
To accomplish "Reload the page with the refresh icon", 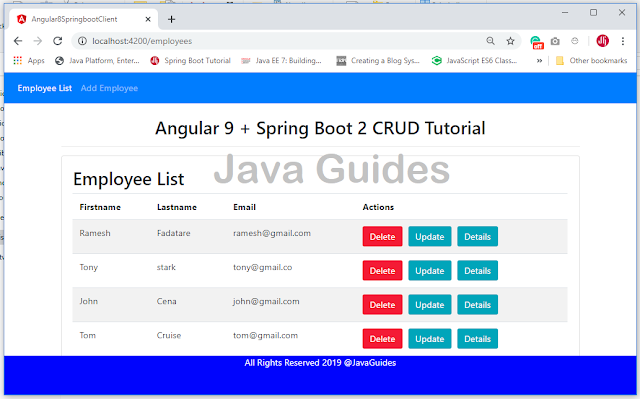I will click(58, 41).
